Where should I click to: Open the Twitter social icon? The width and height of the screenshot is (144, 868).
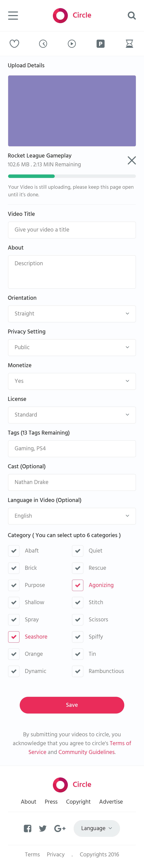click(x=43, y=828)
